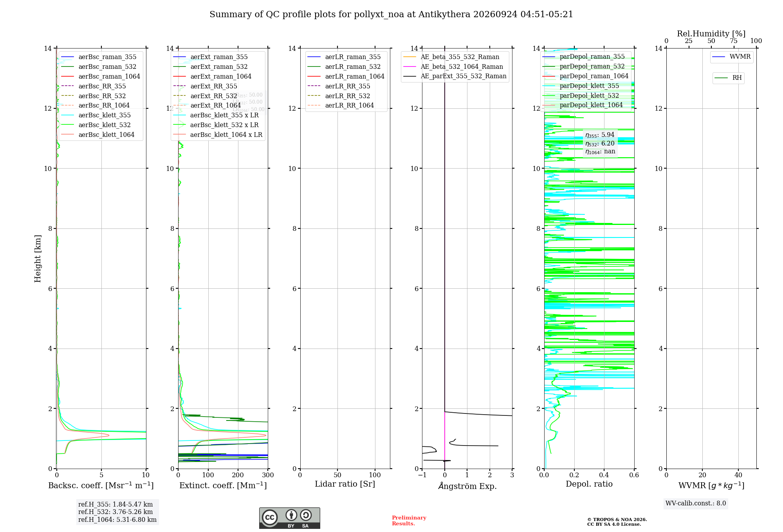Select legend entry parDepol_raman_1064
The width and height of the screenshot is (783, 532).
coord(585,76)
